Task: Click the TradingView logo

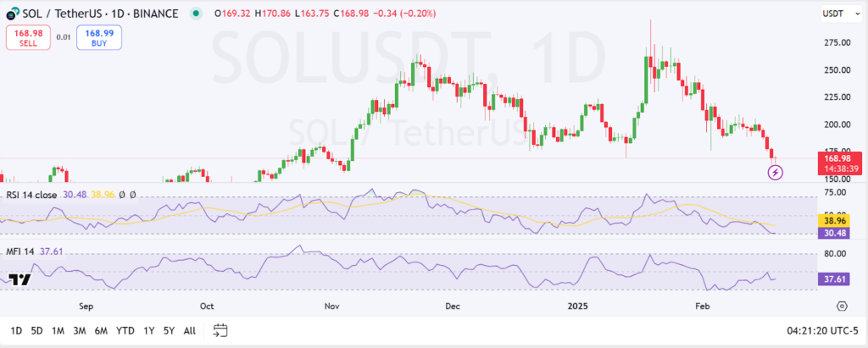Action: tap(20, 280)
